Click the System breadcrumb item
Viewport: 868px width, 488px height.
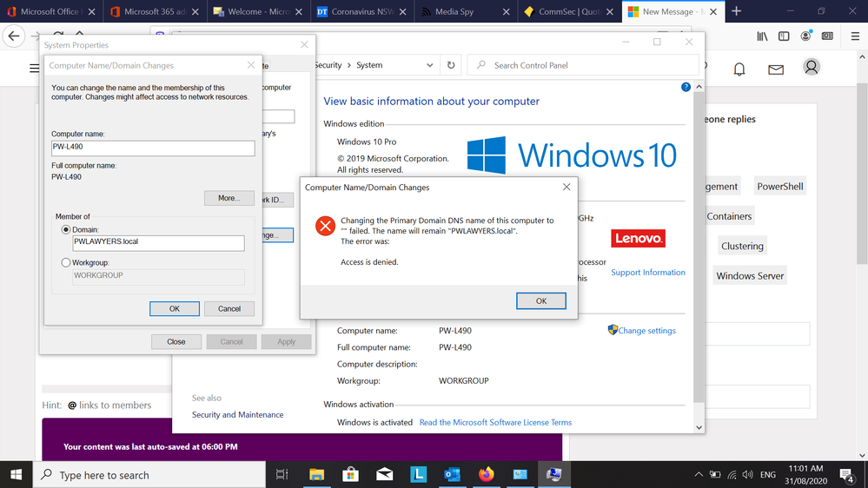coord(369,65)
